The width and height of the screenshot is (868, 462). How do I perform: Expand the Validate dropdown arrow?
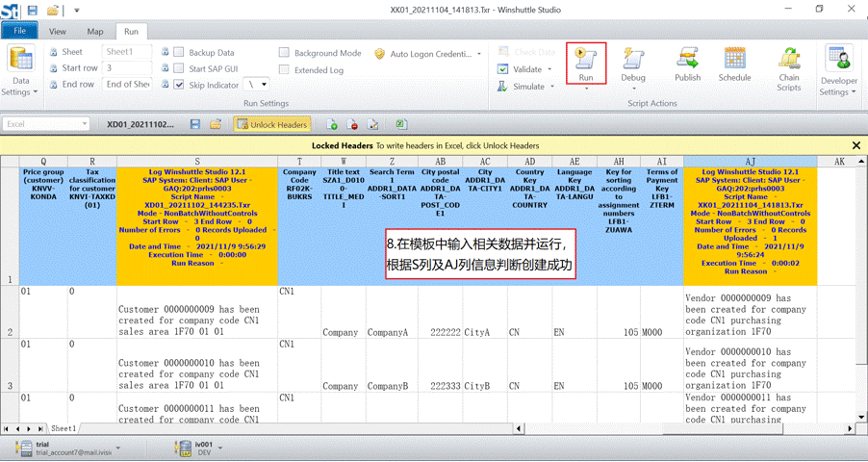tap(549, 69)
